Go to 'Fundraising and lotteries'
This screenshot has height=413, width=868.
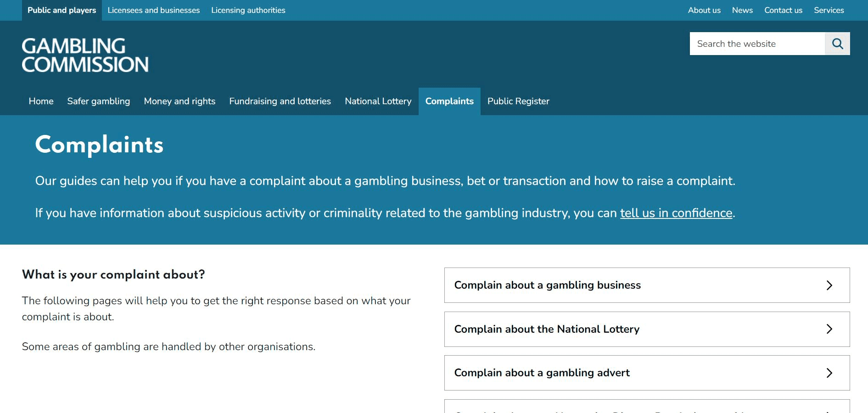click(x=280, y=101)
